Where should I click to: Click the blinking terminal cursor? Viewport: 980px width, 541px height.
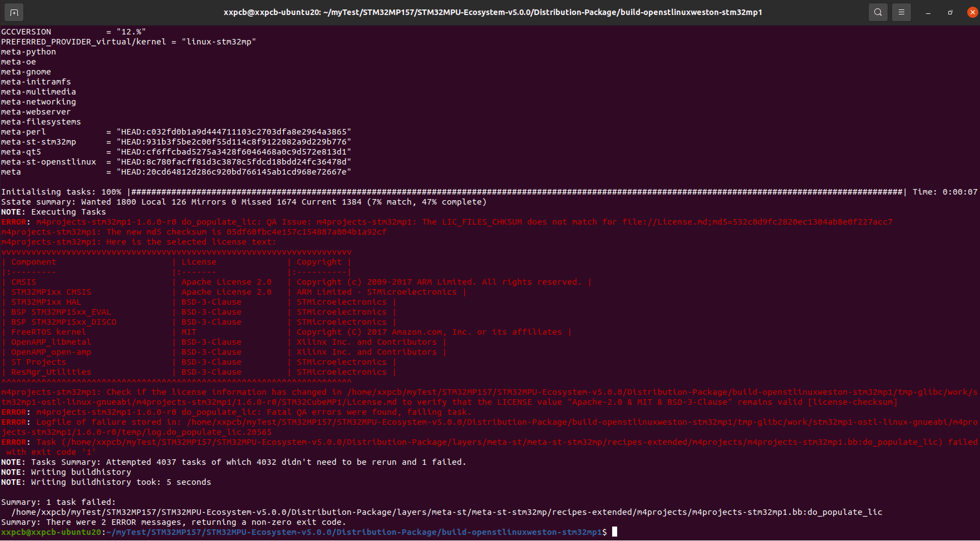coord(615,532)
